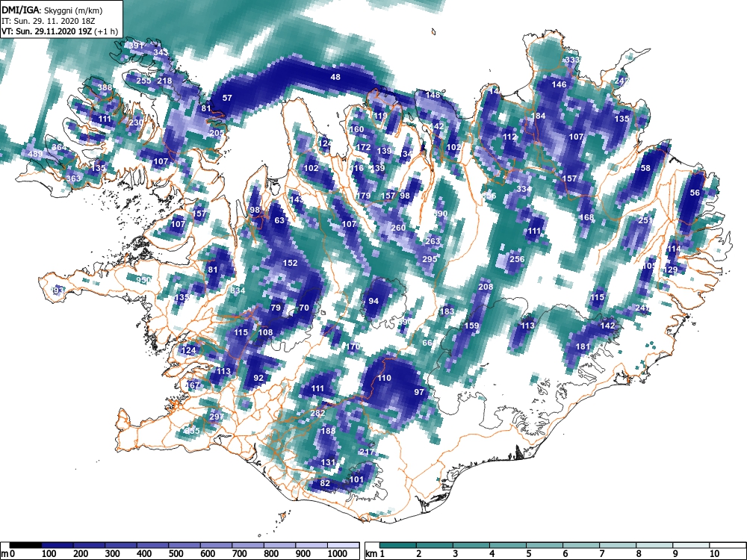Viewport: 747px width, 560px height.
Task: Click visibility value '950' on Snæfellsnes peninsula
Action: (x=143, y=279)
